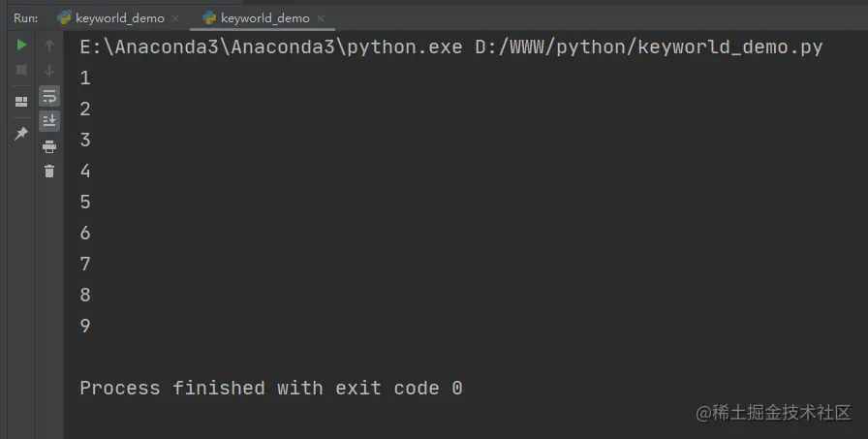
Task: Click output line showing number 5
Action: click(84, 203)
